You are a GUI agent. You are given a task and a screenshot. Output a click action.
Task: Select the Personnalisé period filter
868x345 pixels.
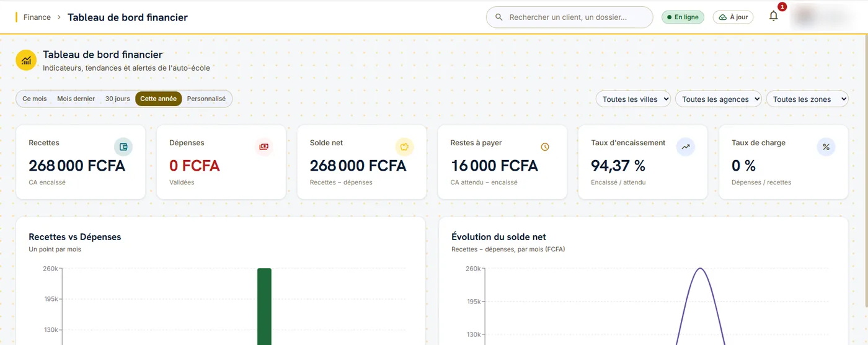coord(206,99)
